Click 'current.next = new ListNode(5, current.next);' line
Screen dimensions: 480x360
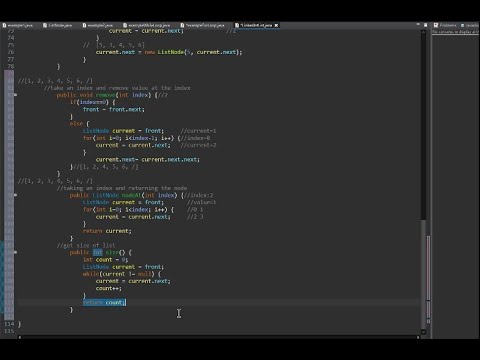click(169, 52)
